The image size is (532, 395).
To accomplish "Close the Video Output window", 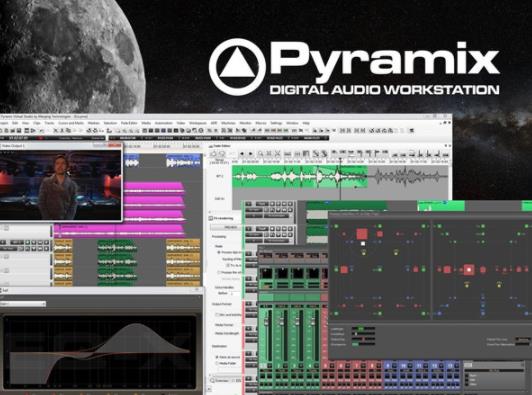I will coord(116,146).
